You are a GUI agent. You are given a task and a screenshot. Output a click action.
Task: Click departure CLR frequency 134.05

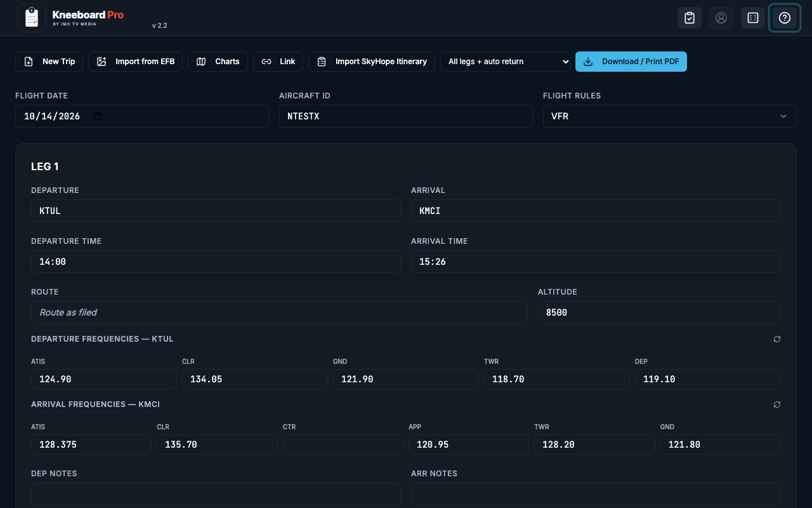[x=255, y=379]
